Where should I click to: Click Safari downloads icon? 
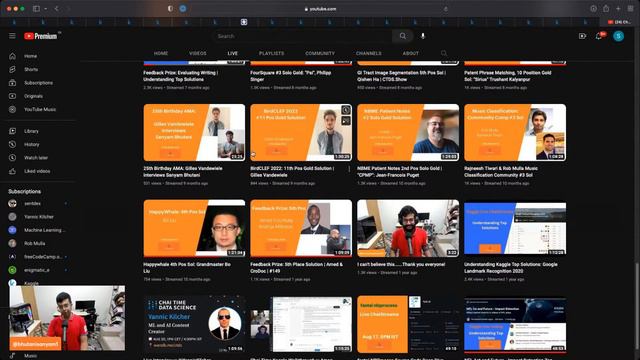(593, 9)
